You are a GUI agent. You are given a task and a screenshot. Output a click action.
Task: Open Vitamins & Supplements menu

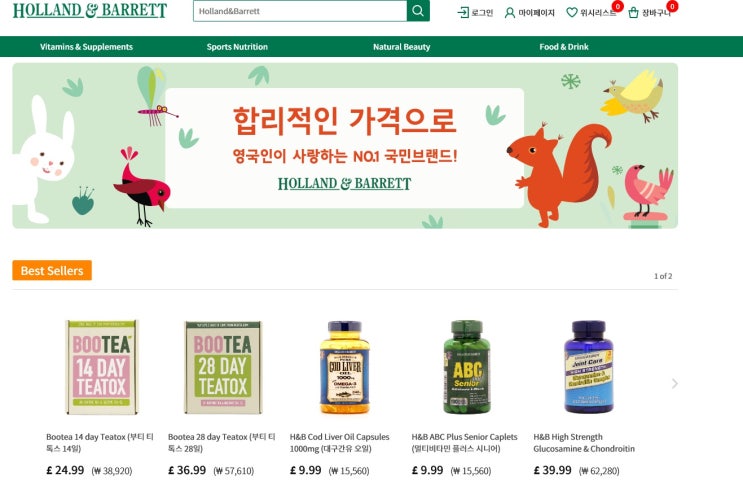tap(86, 47)
